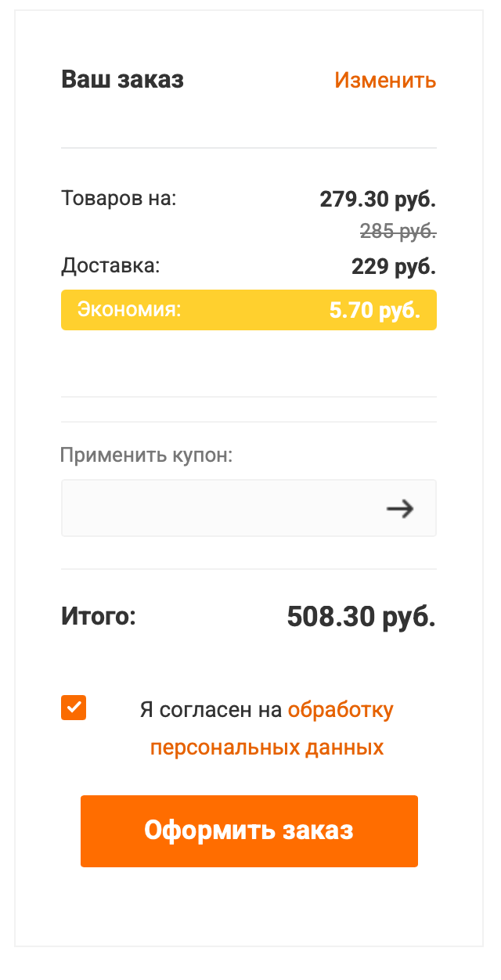Click the yellow Экономия savings banner

[x=249, y=310]
